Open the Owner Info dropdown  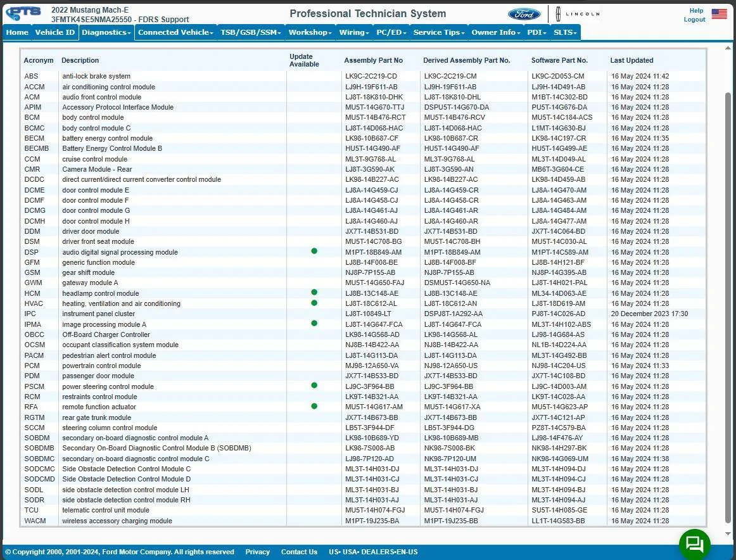pos(496,32)
